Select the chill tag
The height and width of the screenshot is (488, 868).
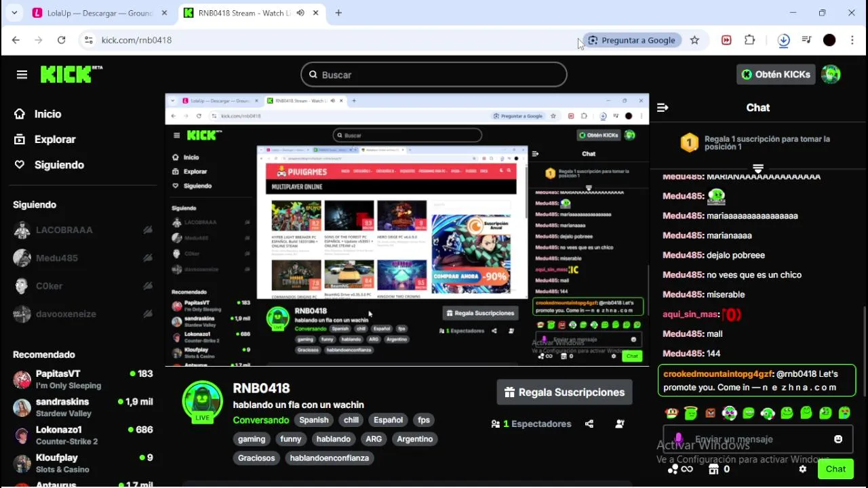pyautogui.click(x=351, y=420)
